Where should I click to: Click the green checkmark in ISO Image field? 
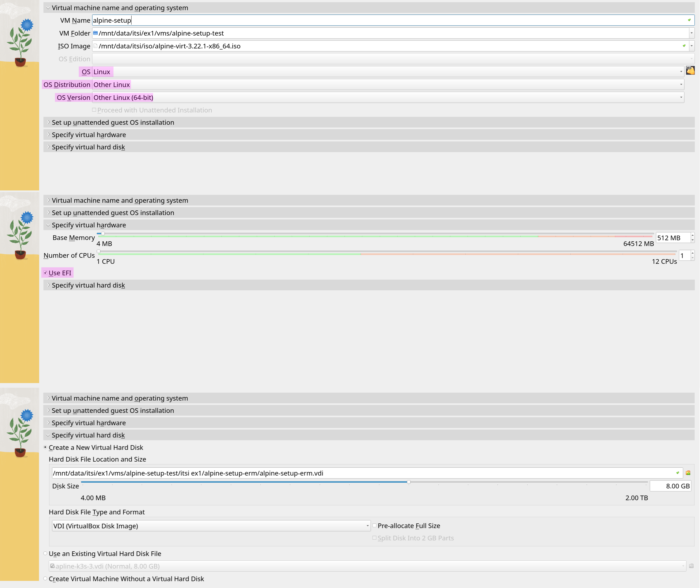pyautogui.click(x=684, y=46)
